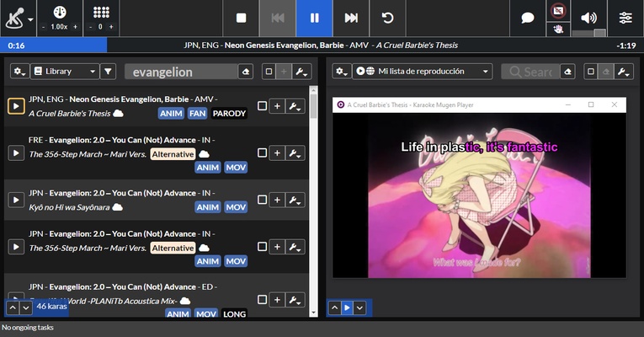
Task: Open the library panel wrench menu
Action: (301, 72)
